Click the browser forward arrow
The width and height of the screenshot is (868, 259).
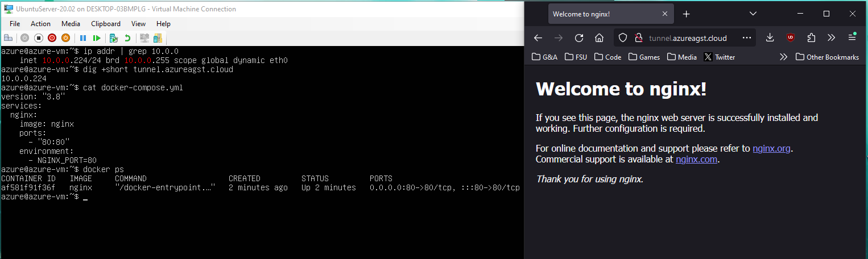[x=559, y=38]
